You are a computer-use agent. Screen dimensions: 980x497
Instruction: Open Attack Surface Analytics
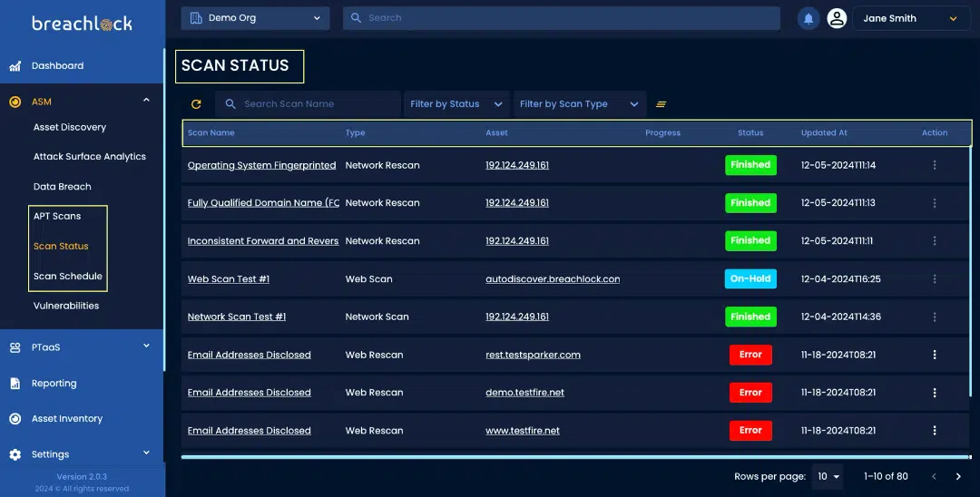tap(89, 157)
